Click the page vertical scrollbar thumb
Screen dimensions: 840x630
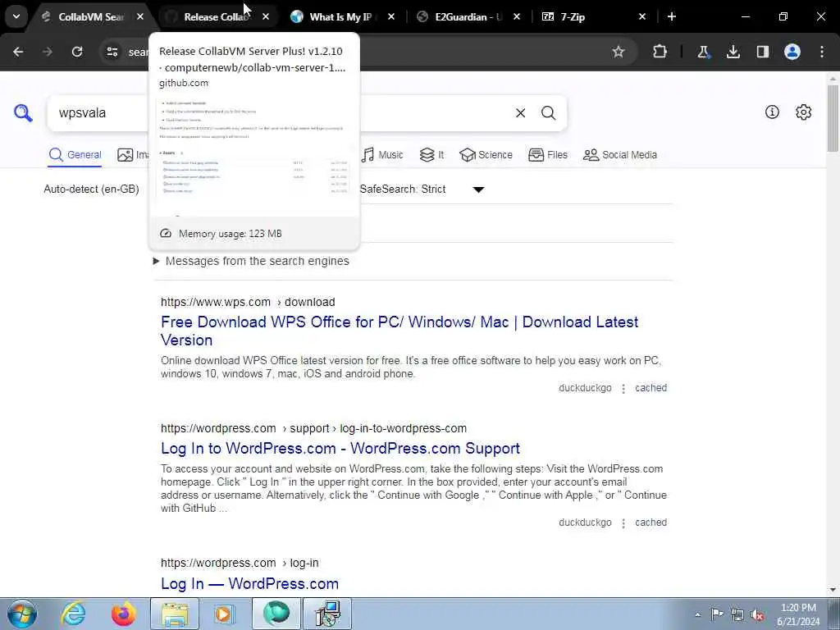click(x=833, y=118)
